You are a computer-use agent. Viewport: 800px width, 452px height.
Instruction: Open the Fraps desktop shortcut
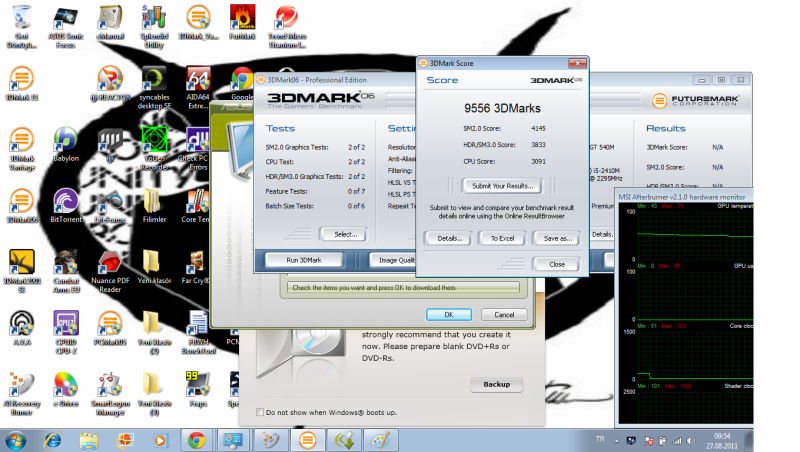198,390
